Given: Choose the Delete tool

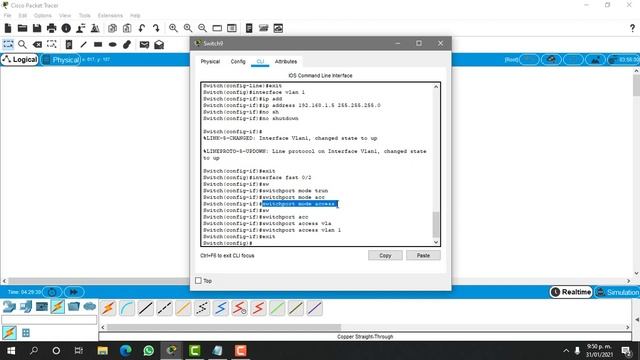Looking at the screenshot, I should point(37,44).
